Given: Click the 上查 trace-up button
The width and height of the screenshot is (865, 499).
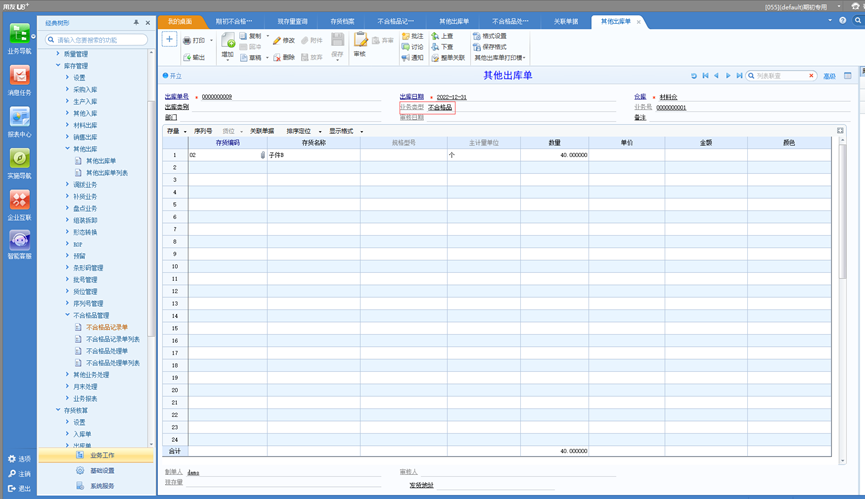Looking at the screenshot, I should (x=442, y=36).
